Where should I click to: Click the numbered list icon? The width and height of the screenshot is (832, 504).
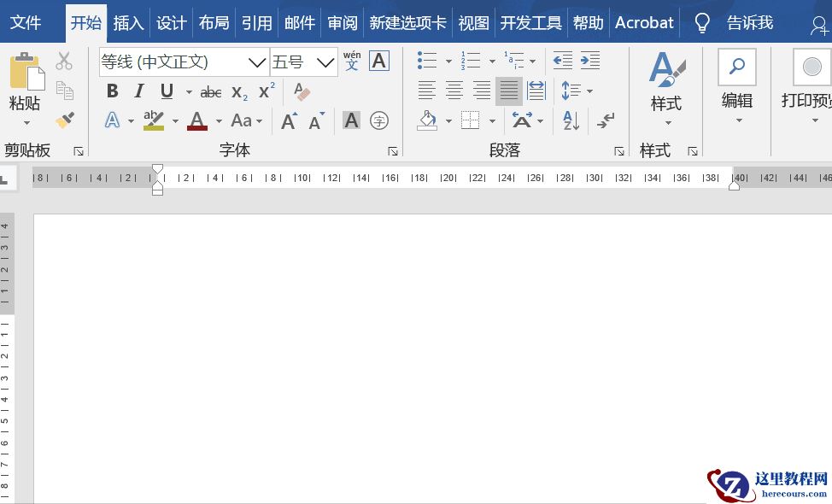[470, 61]
